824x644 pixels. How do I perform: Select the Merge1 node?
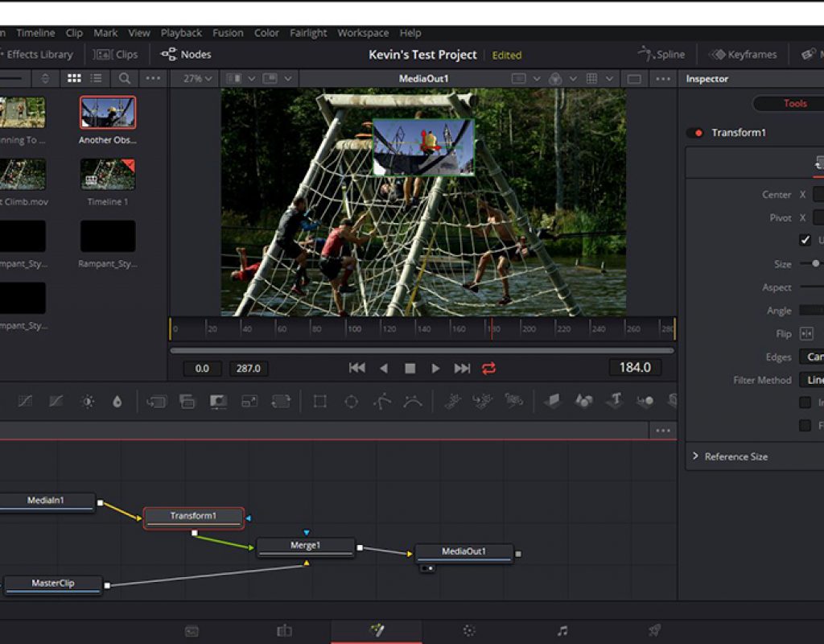[x=305, y=547]
